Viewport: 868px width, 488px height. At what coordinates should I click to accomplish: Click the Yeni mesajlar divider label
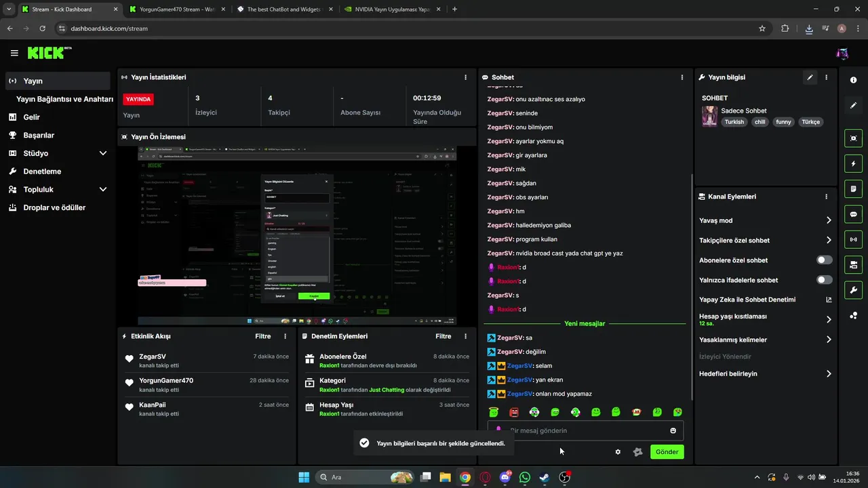(585, 324)
